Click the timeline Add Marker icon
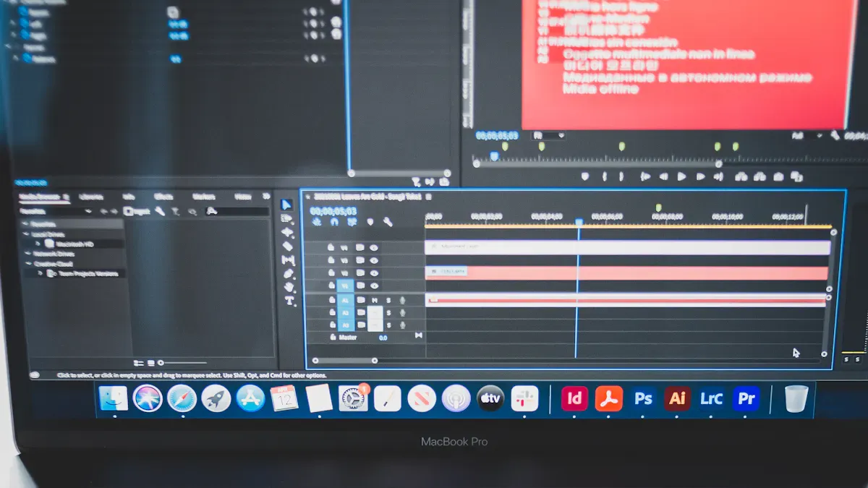The height and width of the screenshot is (488, 868). 370,223
